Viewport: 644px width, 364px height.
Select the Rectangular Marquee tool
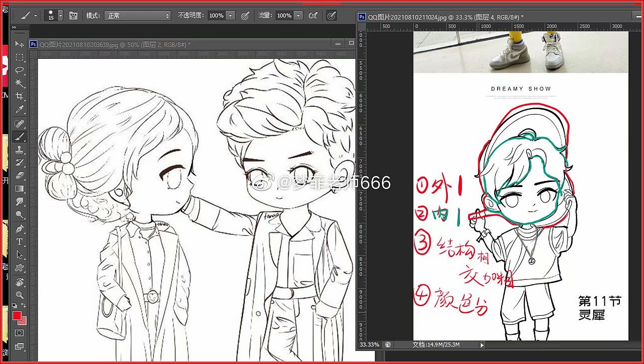coord(20,57)
